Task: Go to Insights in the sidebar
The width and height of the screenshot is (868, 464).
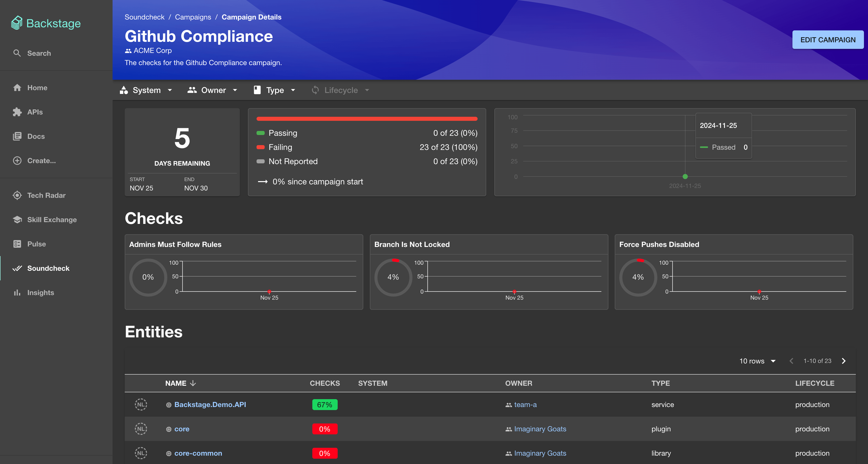Action: (56, 293)
